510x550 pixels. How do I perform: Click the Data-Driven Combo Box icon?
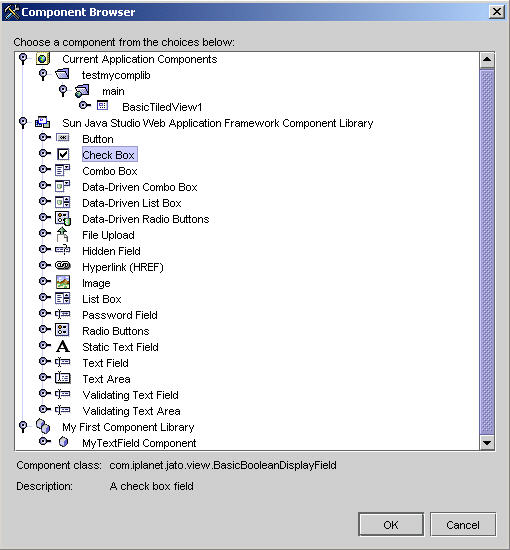(x=62, y=186)
